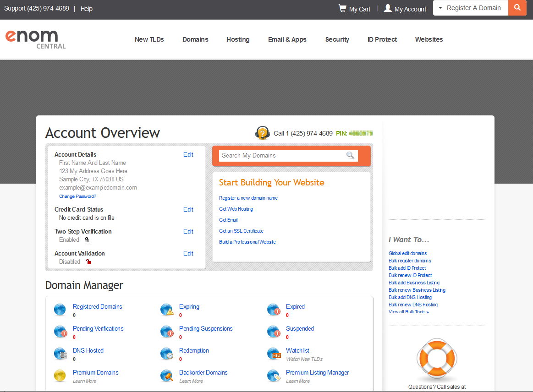
Task: Click the Two Step Verification lock icon
Action: (86, 240)
